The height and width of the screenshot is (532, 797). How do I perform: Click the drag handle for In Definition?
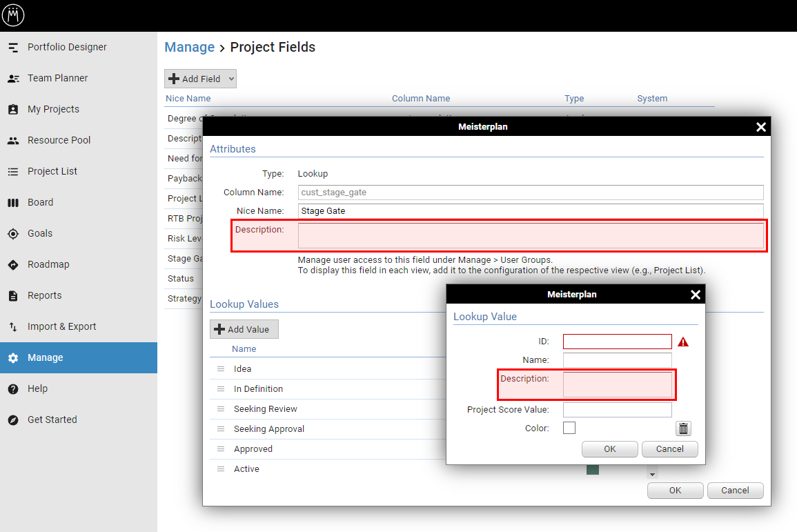click(221, 388)
